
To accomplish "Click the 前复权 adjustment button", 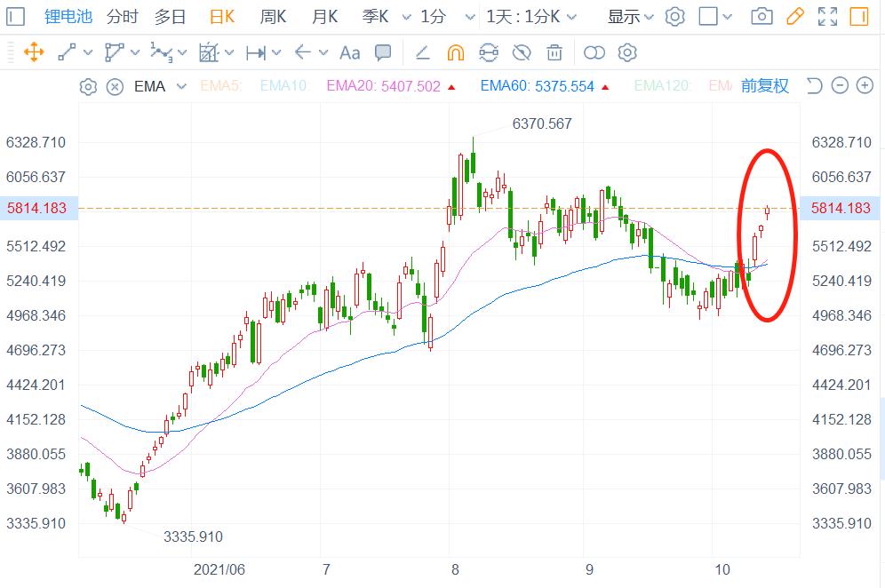I will pyautogui.click(x=765, y=86).
